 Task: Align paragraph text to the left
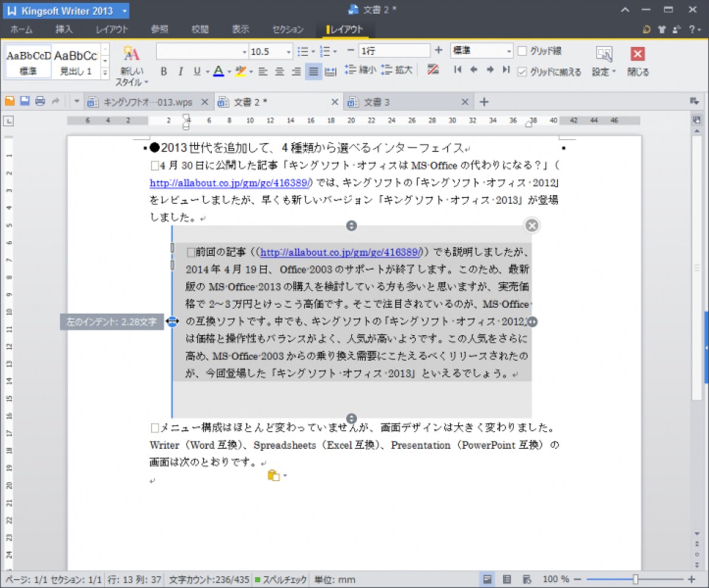click(264, 71)
